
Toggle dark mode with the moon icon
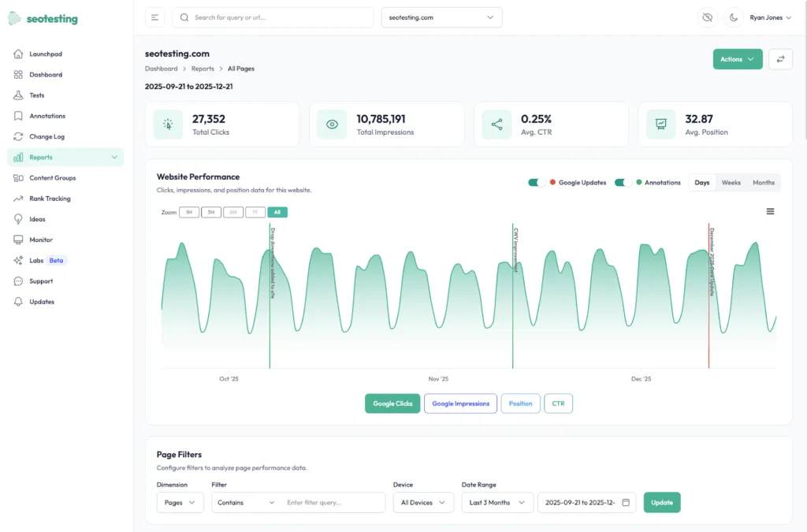point(734,17)
